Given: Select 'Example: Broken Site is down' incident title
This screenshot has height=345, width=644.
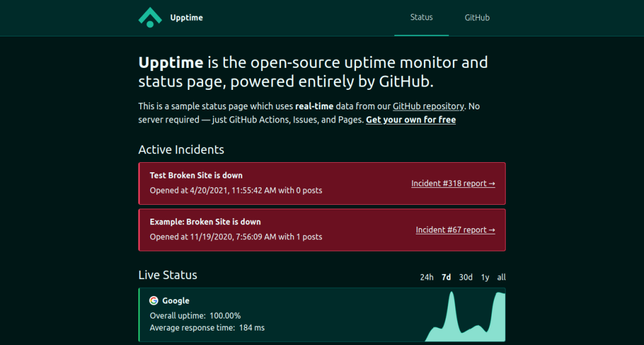Looking at the screenshot, I should click(205, 222).
